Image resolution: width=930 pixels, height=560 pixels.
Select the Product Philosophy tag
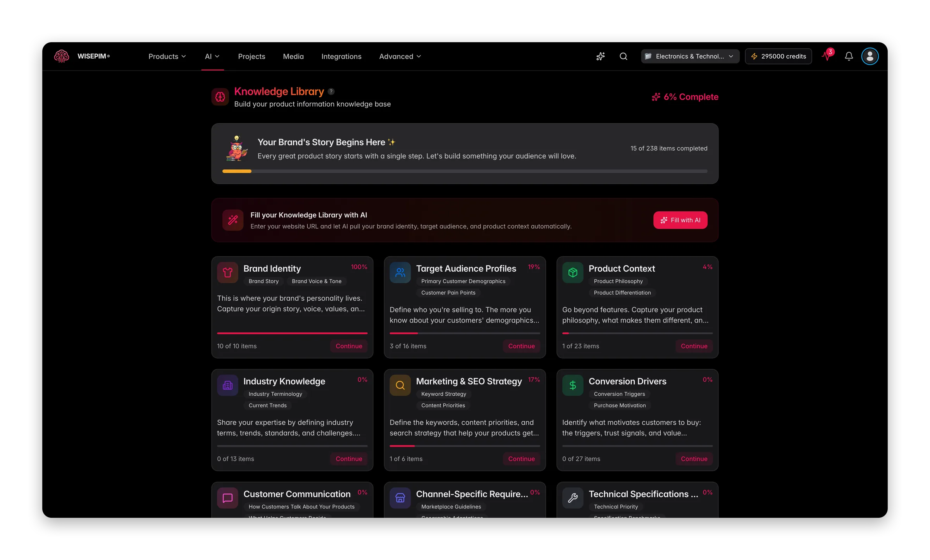coord(618,281)
